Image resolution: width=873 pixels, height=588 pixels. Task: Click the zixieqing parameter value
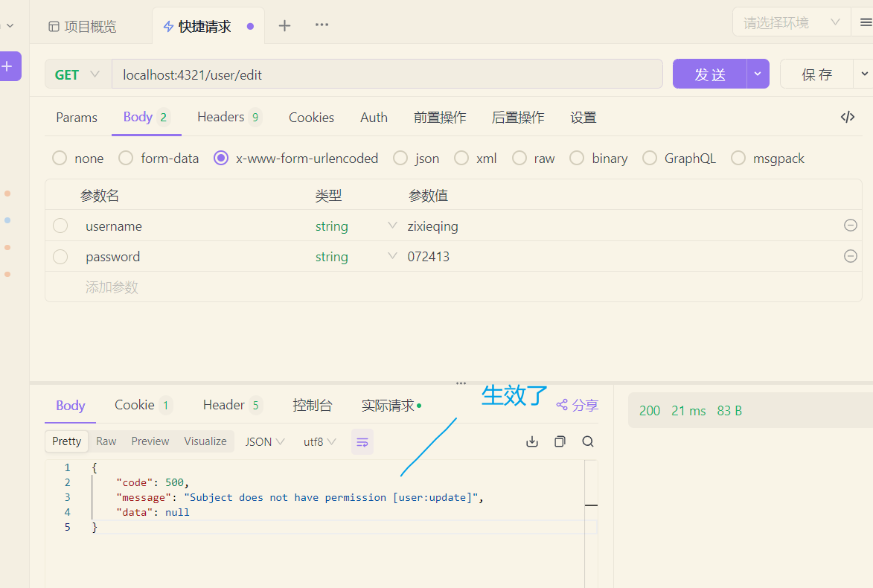[x=432, y=226]
